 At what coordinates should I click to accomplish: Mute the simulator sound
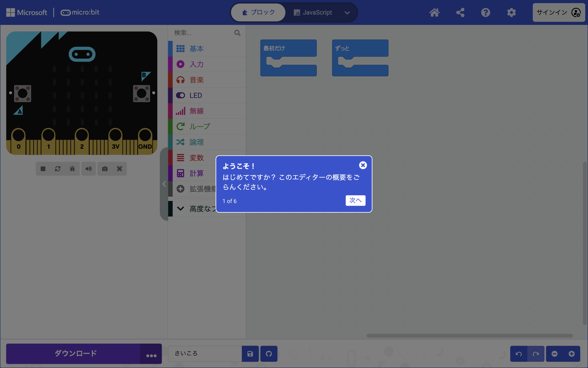[88, 169]
